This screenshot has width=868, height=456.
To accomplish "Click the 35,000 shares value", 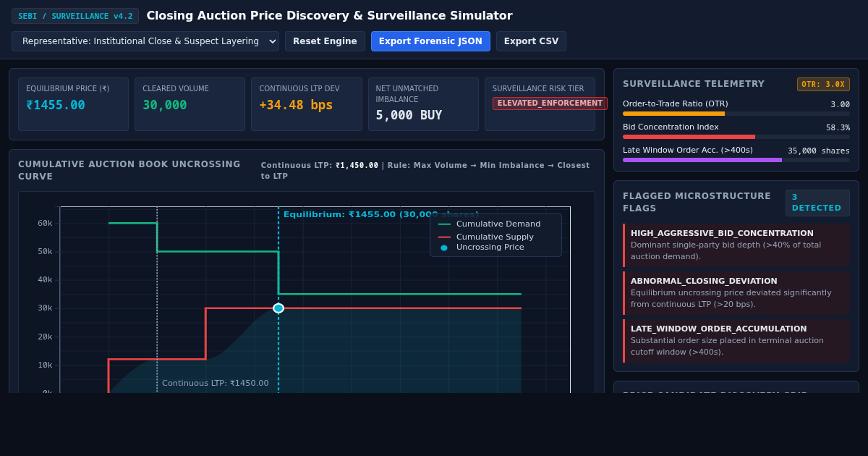I will tap(819, 151).
